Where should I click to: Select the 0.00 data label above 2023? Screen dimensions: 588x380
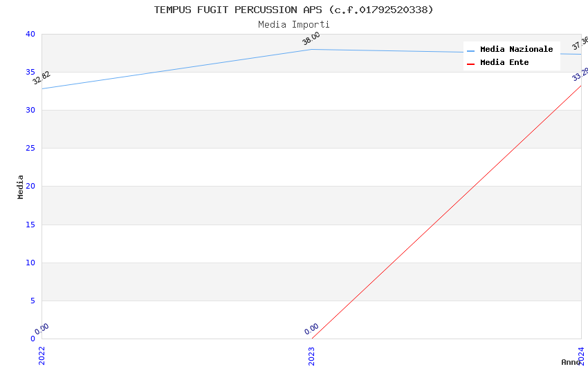pos(311,329)
